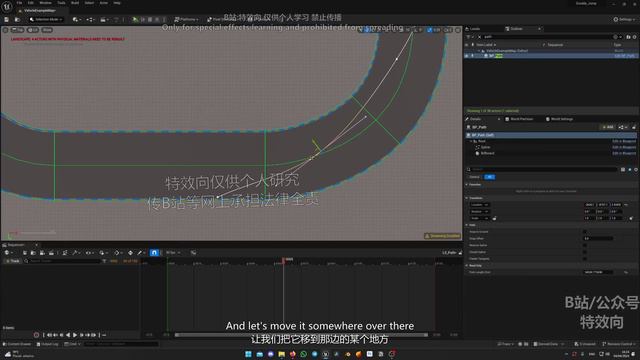Click the Lit view mode button
Screen dimensions: 640x360
(33, 30)
